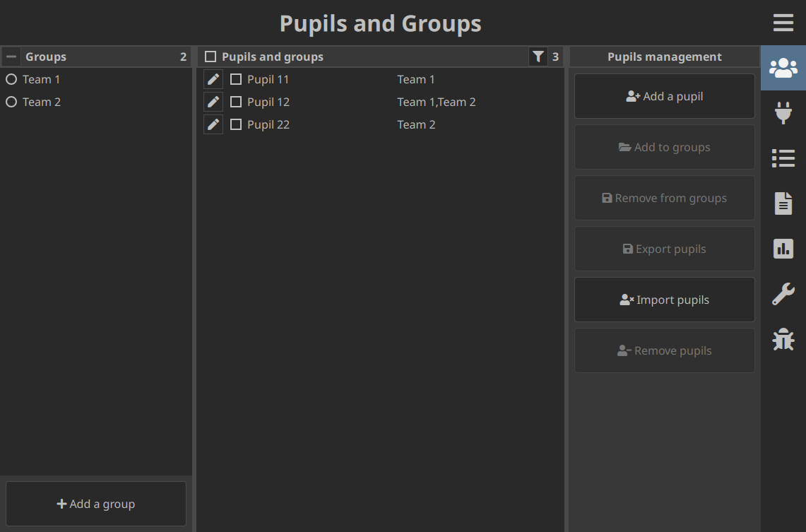This screenshot has height=532, width=806.
Task: Edit Pupil 11 using its pencil icon
Action: (213, 78)
